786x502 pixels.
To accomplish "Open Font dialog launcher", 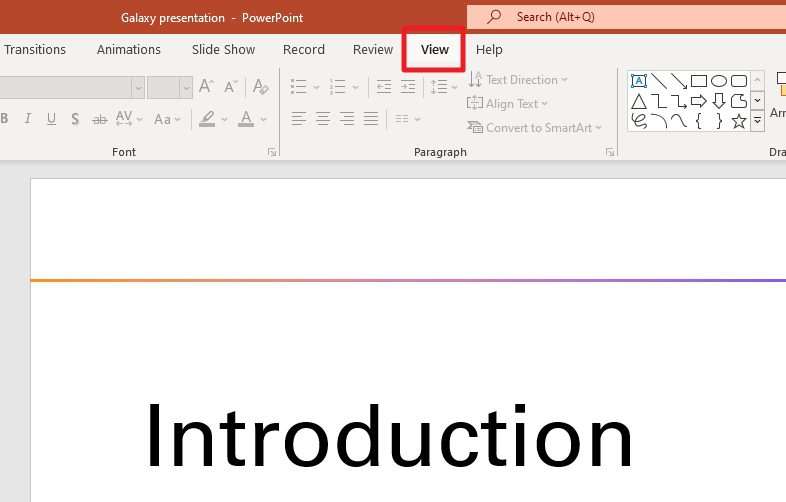I will click(272, 152).
